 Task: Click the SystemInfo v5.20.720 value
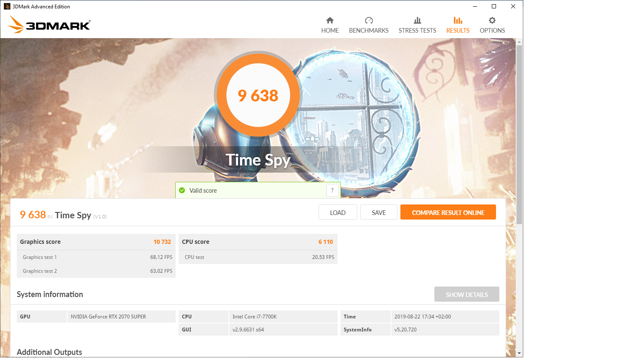(x=405, y=330)
